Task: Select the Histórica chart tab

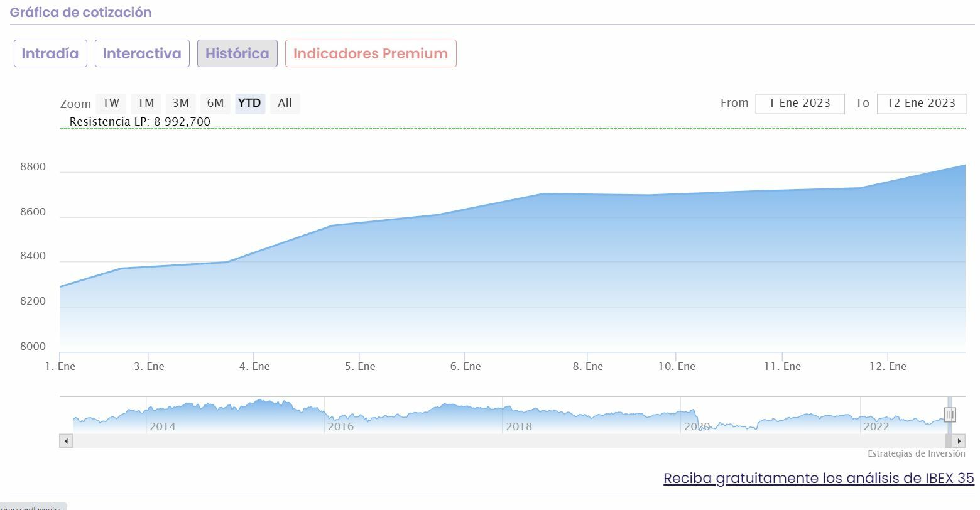Action: 237,53
